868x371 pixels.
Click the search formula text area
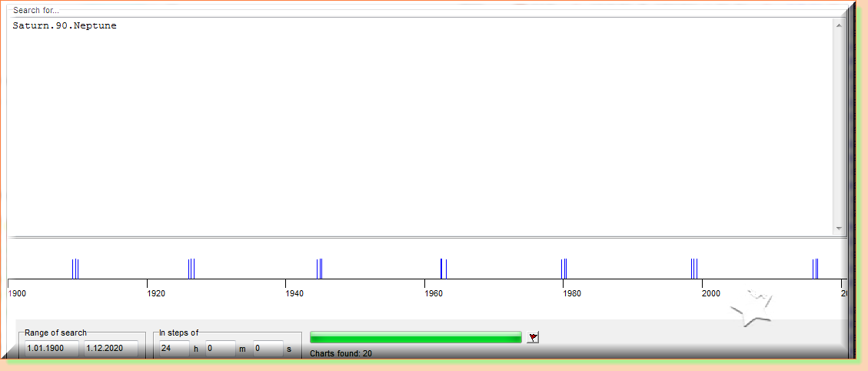click(420, 126)
